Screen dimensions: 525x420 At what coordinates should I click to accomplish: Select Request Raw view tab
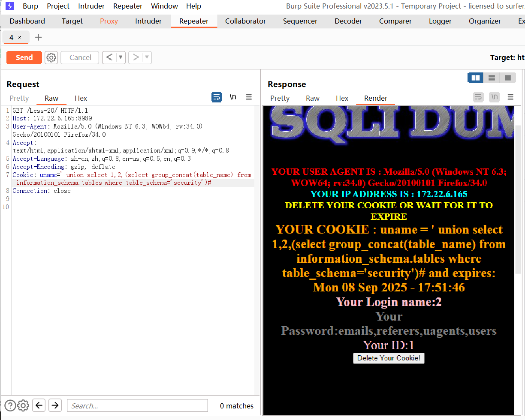coord(51,98)
